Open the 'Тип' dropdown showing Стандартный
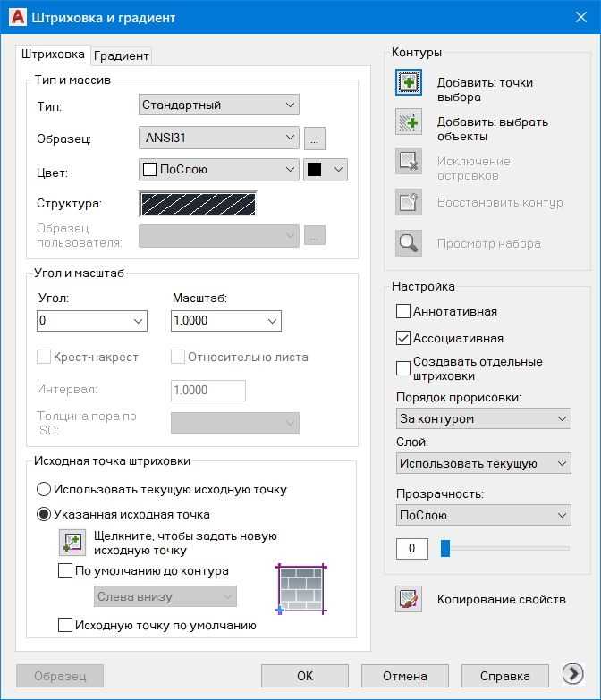The height and width of the screenshot is (700, 601). tap(219, 105)
